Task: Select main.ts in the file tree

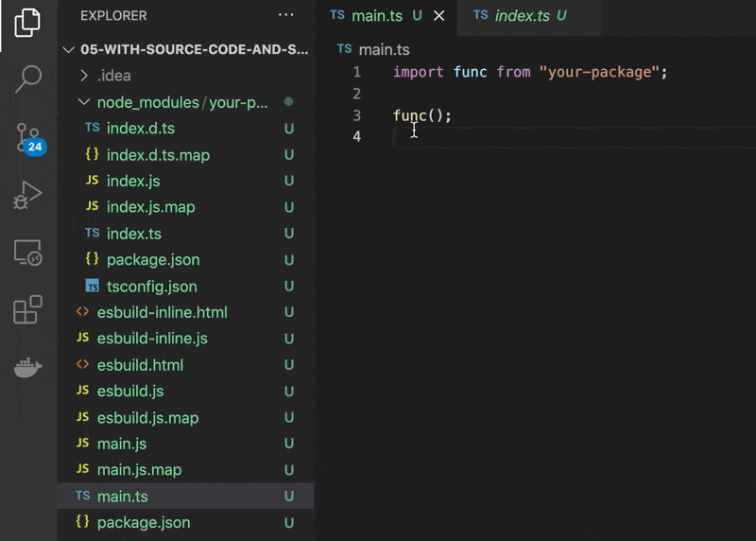Action: click(x=185, y=497)
